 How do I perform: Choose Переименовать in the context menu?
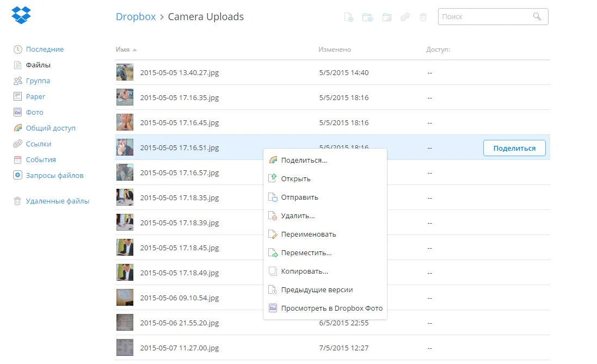point(309,235)
